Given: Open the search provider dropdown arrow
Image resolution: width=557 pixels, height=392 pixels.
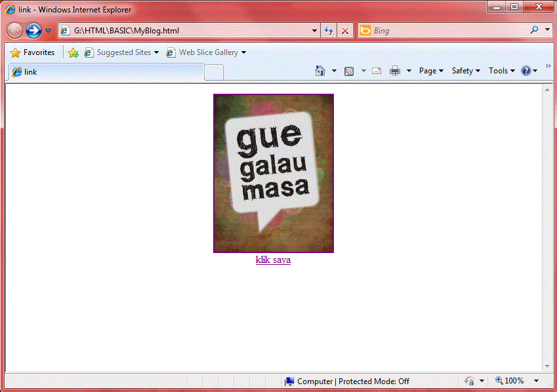Looking at the screenshot, I should click(547, 30).
